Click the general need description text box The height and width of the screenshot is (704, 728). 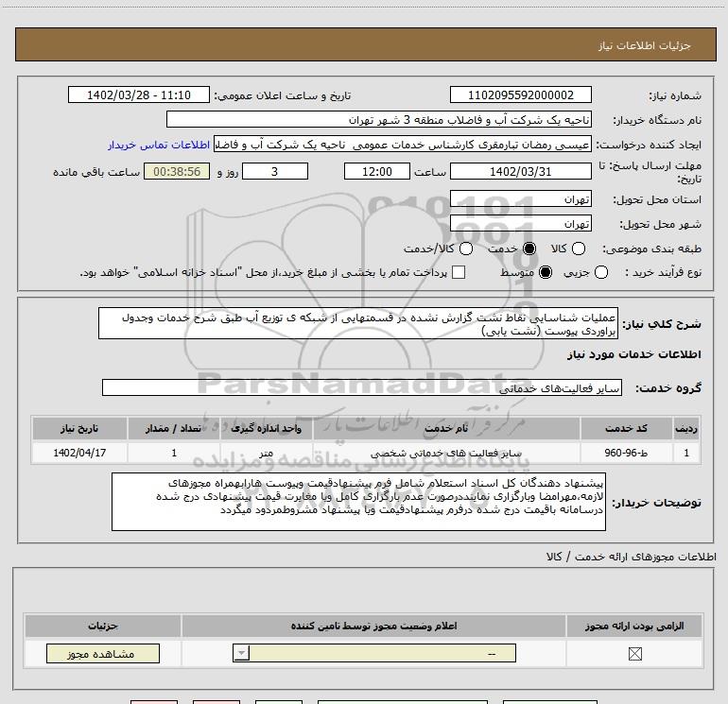click(x=358, y=323)
